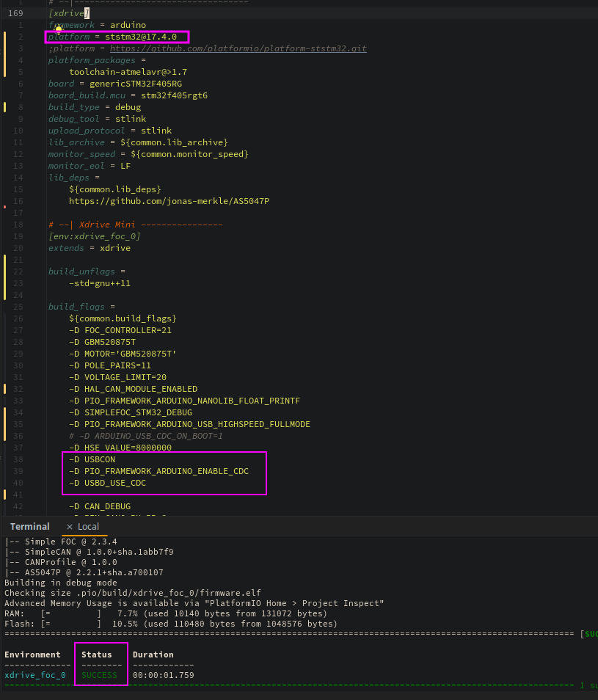Click line number 25 beside build_flags
The height and width of the screenshot is (700, 598).
click(18, 307)
